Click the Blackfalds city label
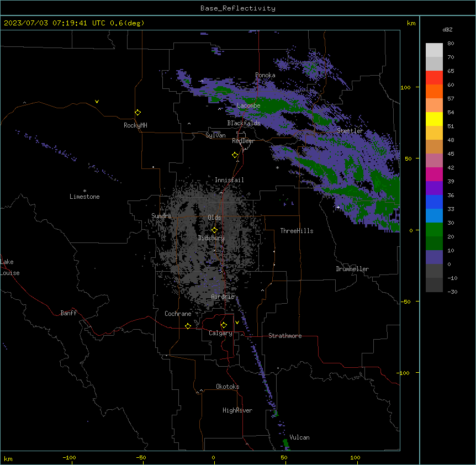 [244, 123]
